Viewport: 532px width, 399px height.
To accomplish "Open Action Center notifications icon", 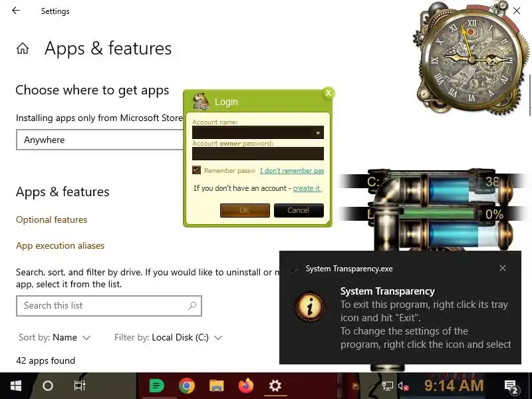I will point(511,386).
